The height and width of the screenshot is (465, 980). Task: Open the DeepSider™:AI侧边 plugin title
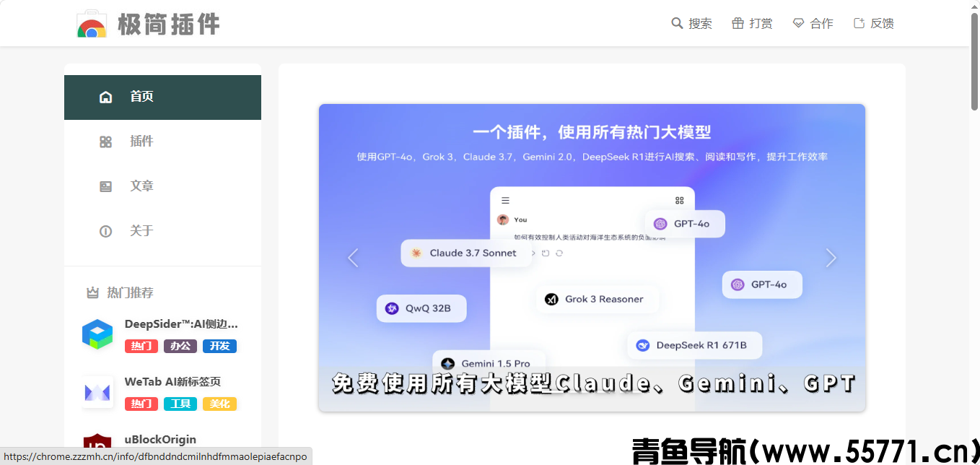(x=181, y=324)
